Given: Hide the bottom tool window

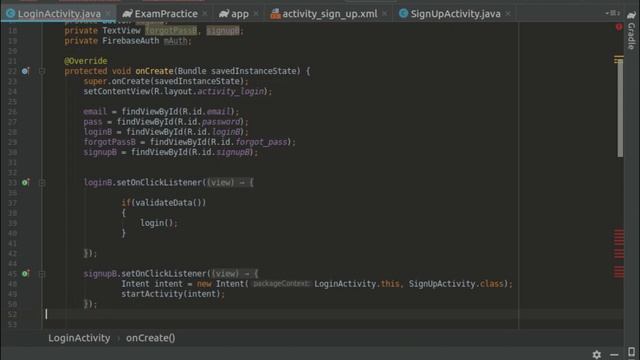Looking at the screenshot, I should 614,355.
